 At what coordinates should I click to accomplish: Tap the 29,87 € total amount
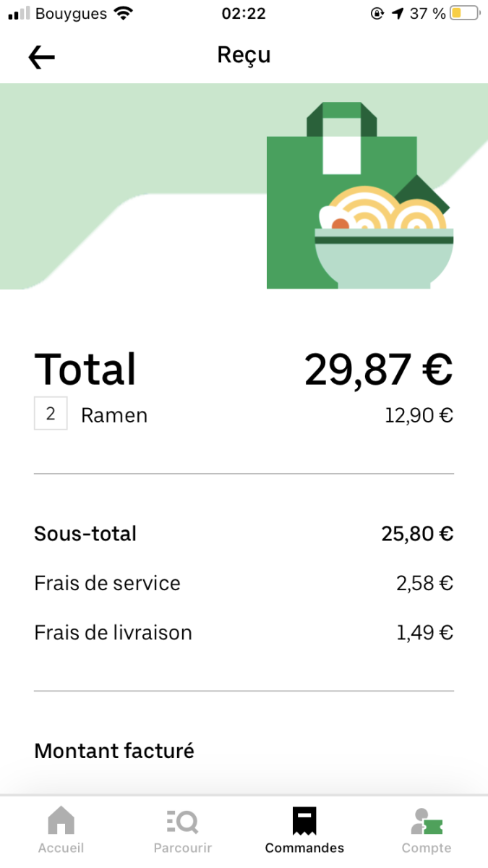(378, 370)
